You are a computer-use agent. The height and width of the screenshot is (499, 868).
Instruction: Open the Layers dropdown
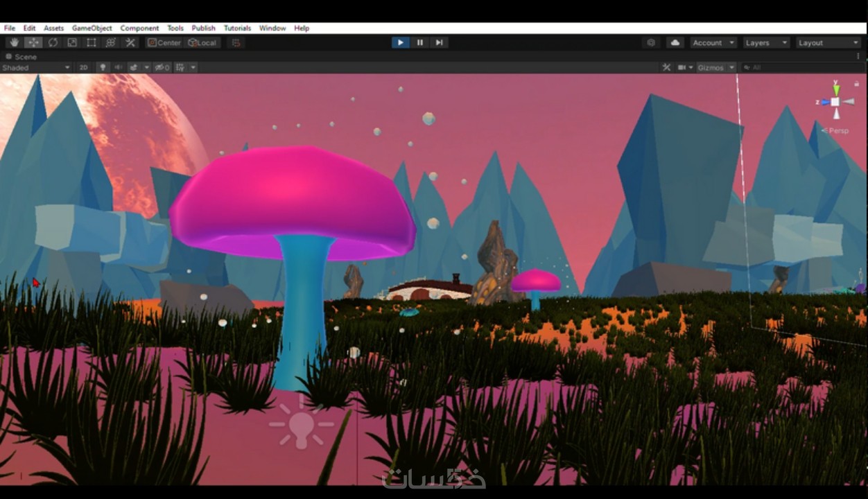[x=766, y=43]
